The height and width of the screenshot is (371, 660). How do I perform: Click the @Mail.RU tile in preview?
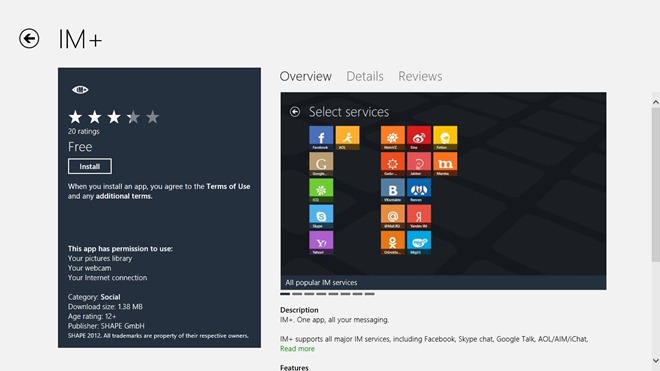393,216
